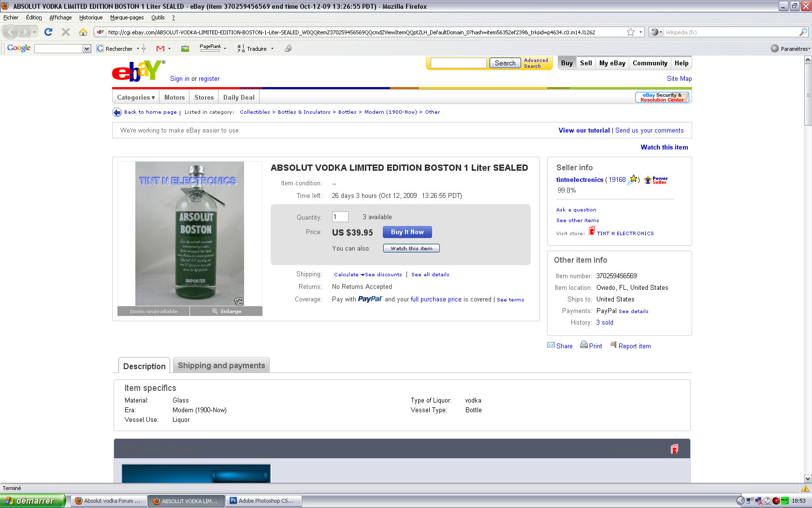Bookmark this page with the star icon
Image resolution: width=812 pixels, height=508 pixels.
(631, 32)
